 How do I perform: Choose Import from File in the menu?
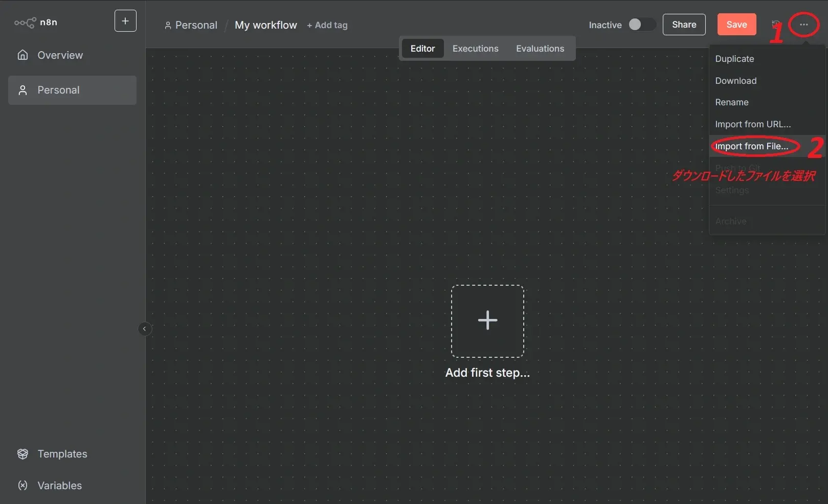(x=751, y=146)
